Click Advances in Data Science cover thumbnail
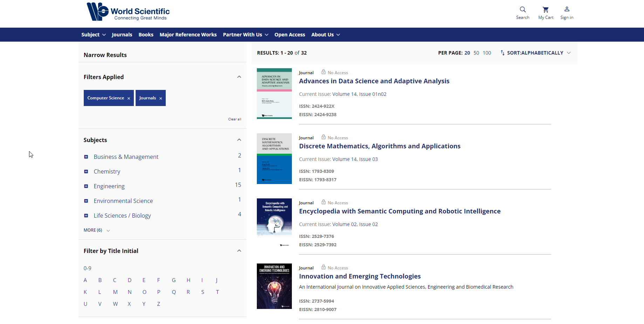 click(274, 93)
